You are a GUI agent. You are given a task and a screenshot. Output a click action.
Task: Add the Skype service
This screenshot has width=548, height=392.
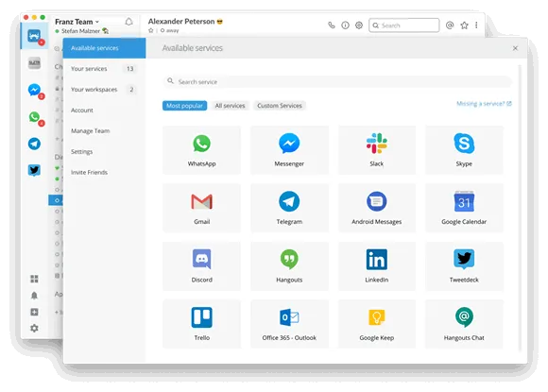[x=464, y=150]
